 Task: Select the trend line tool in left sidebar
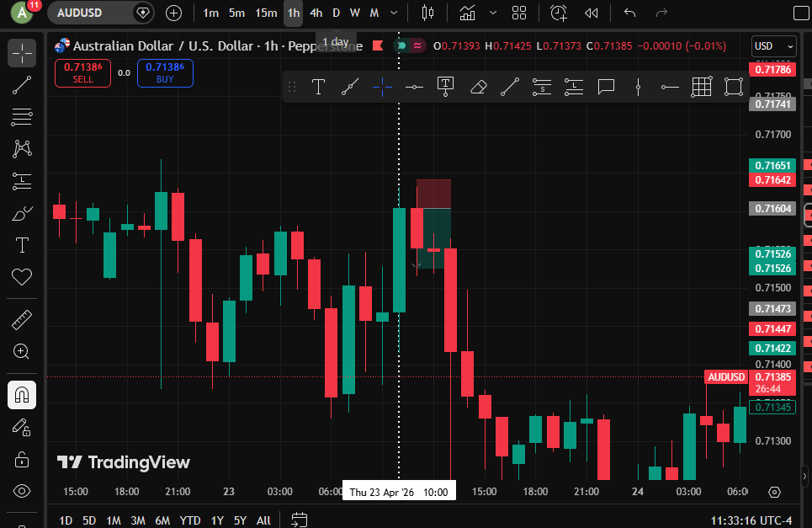(22, 86)
